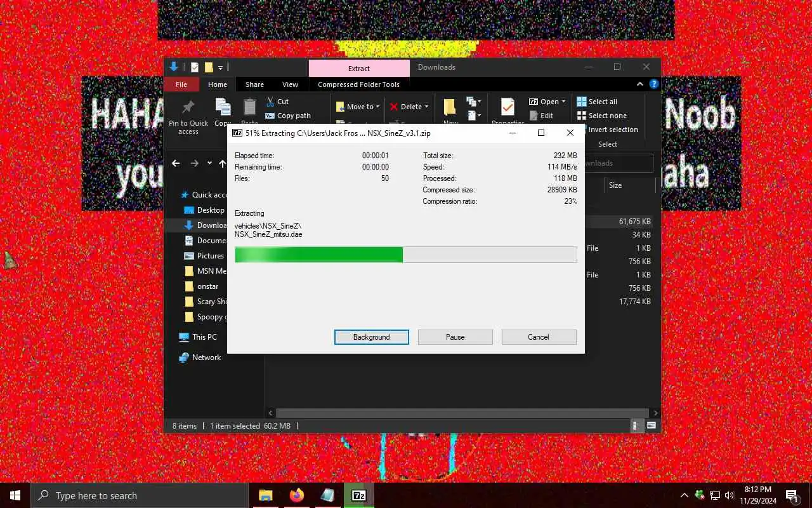Click Select all in the ribbon

597,102
